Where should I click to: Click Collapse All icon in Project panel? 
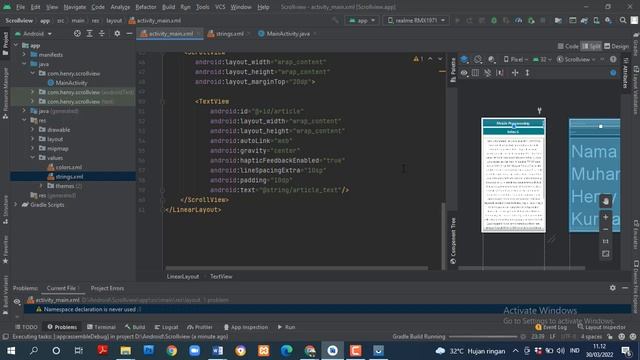(x=102, y=34)
